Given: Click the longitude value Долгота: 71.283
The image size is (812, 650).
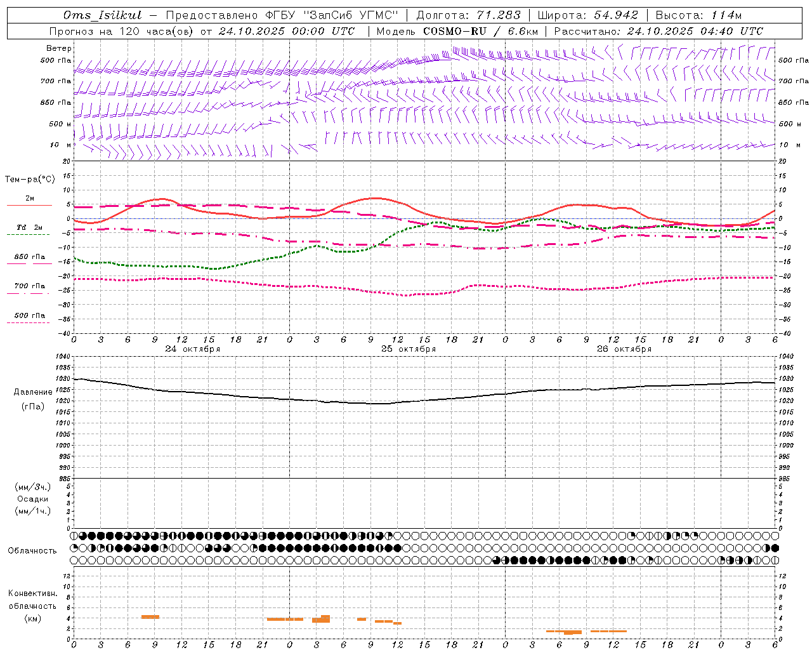Looking at the screenshot, I should [x=468, y=15].
